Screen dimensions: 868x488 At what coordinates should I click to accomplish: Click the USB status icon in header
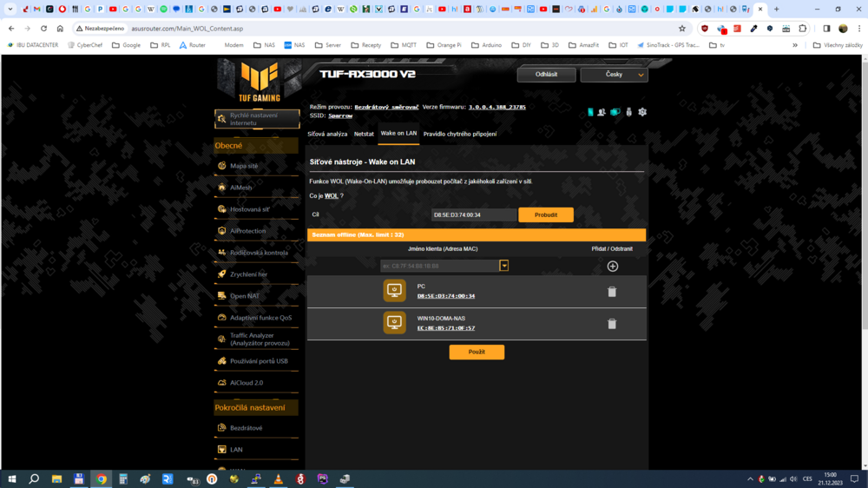[x=628, y=112]
